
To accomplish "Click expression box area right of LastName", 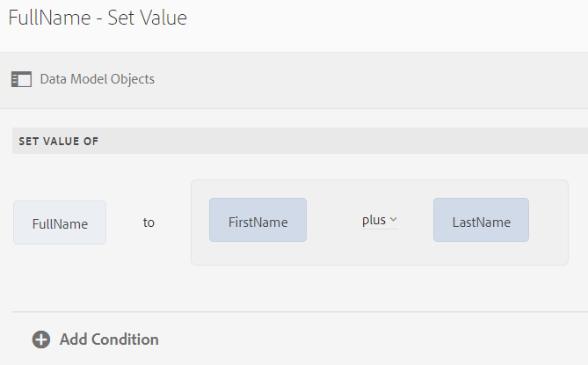I will point(549,221).
